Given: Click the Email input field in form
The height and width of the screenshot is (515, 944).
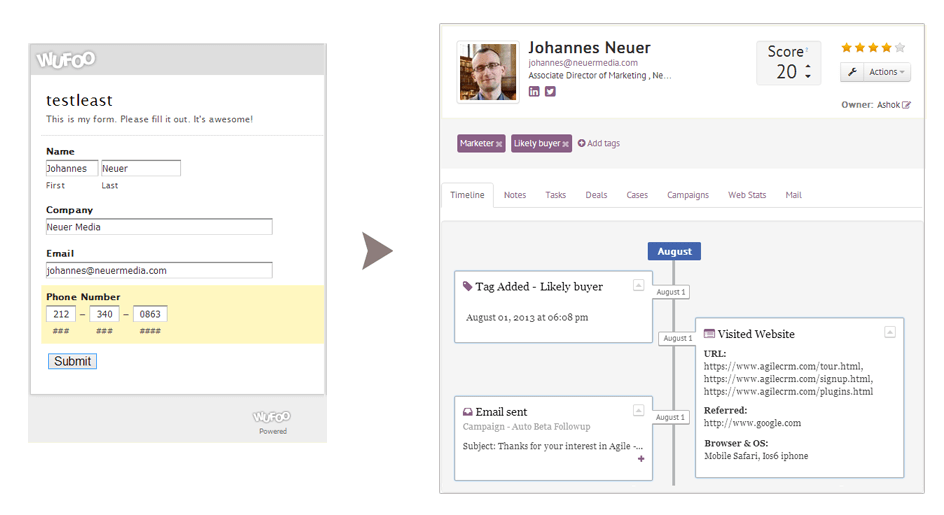Looking at the screenshot, I should pos(159,270).
